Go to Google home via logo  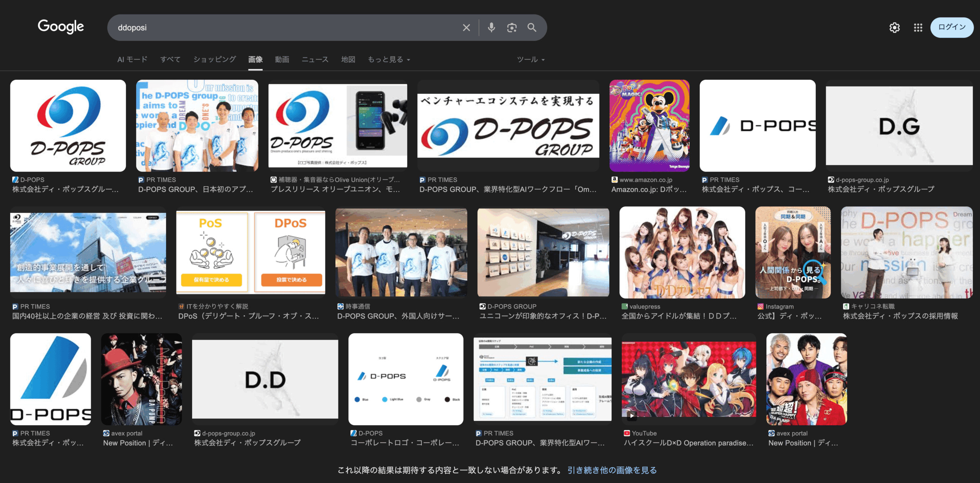click(60, 27)
